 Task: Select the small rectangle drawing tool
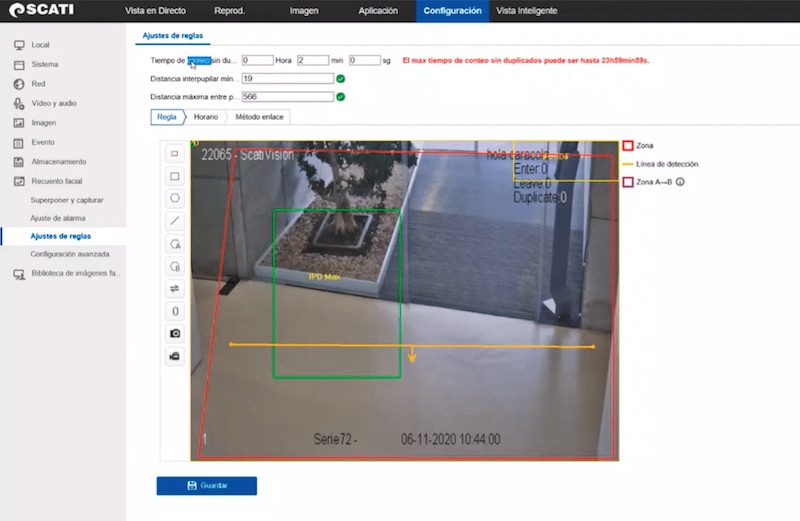click(x=175, y=153)
